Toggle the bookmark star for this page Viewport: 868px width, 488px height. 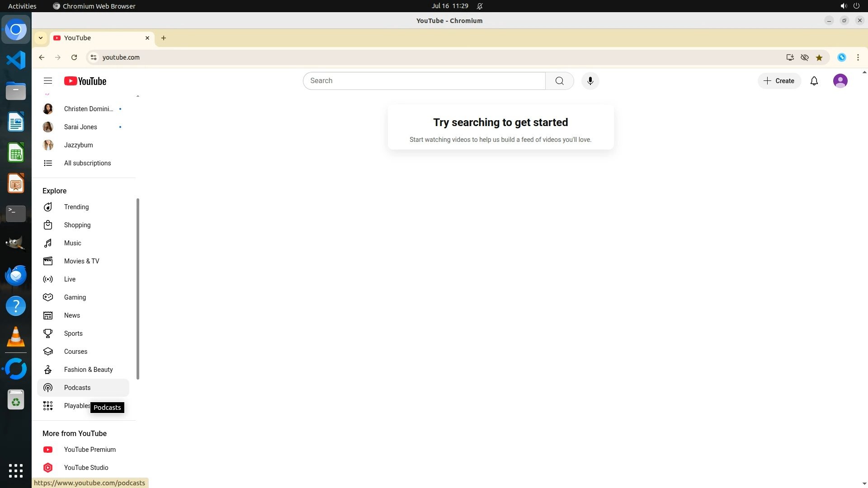819,57
